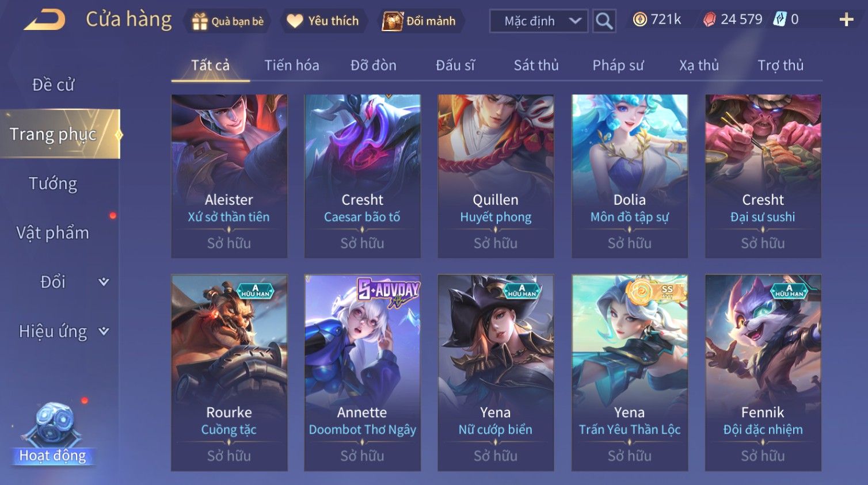Select Yena Trấn Yêu Thần Lộc skin
This screenshot has width=868, height=485.
[629, 372]
